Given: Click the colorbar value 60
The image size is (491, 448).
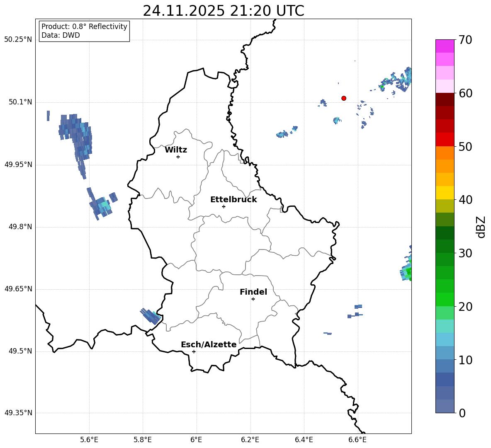Looking at the screenshot, I should coord(465,93).
